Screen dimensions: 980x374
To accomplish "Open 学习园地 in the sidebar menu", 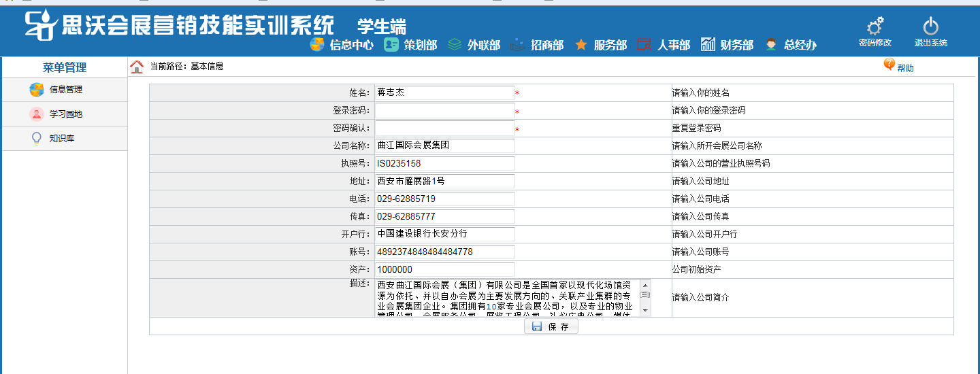I will click(x=65, y=114).
